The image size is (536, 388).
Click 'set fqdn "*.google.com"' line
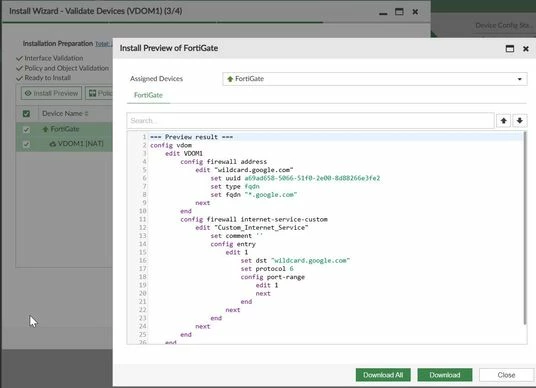coord(254,195)
